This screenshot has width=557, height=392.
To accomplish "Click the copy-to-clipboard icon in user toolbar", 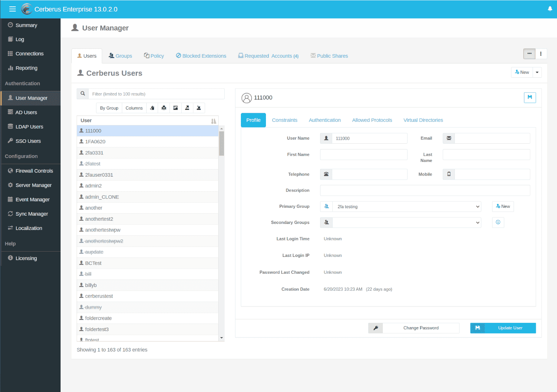I will pyautogui.click(x=152, y=108).
